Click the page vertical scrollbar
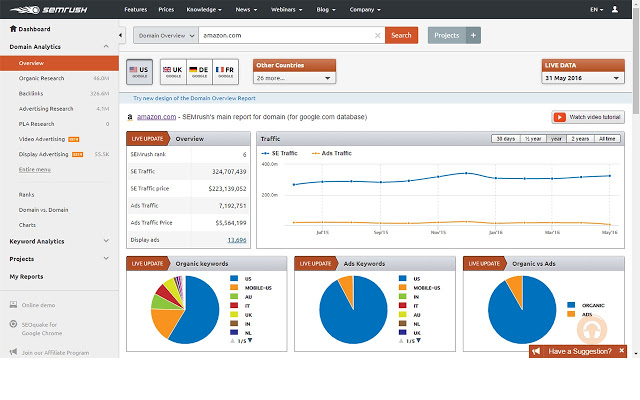Screen dimensions: 640x400 (x=636, y=61)
